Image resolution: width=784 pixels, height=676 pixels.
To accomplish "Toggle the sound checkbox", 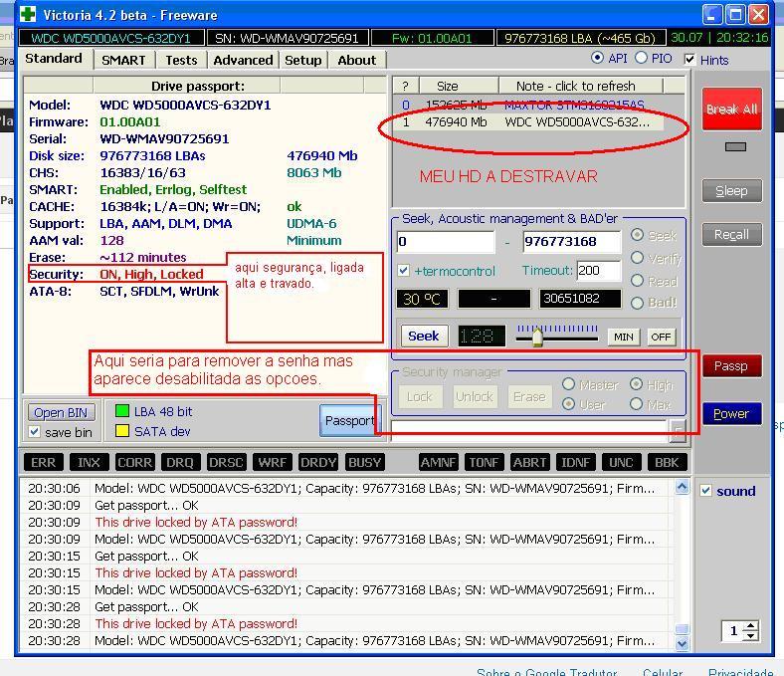I will 705,491.
